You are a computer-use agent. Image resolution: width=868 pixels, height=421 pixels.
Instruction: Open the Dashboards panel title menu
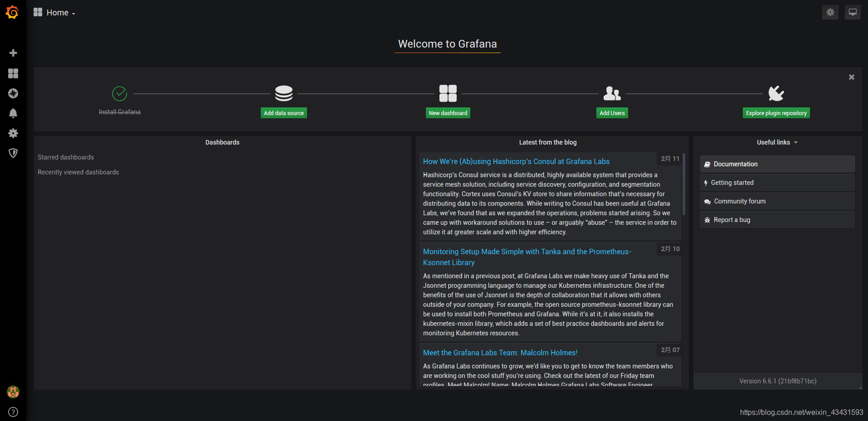[x=222, y=142]
